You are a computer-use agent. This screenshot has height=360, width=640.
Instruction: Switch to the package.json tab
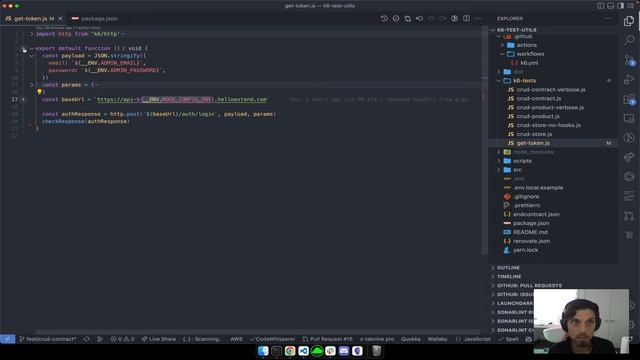(99, 19)
